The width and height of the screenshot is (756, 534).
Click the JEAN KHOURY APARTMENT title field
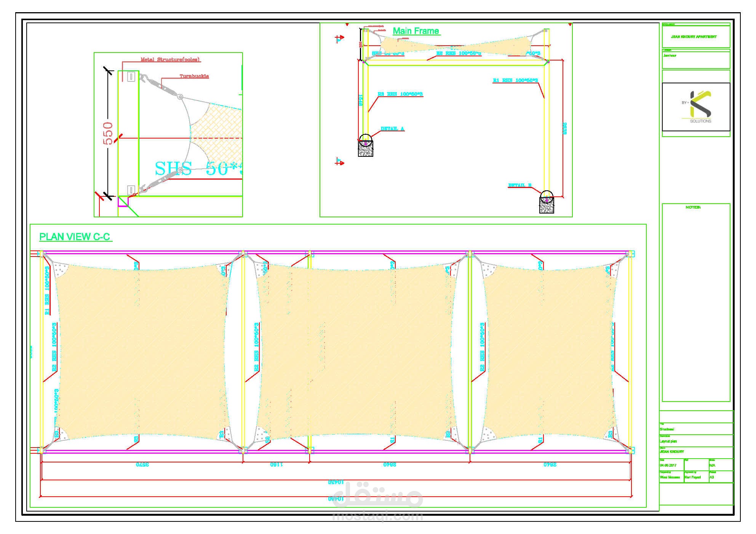694,37
